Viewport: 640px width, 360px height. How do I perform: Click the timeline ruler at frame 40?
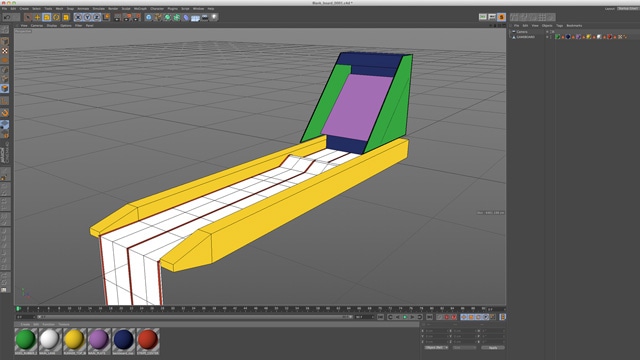(224, 309)
